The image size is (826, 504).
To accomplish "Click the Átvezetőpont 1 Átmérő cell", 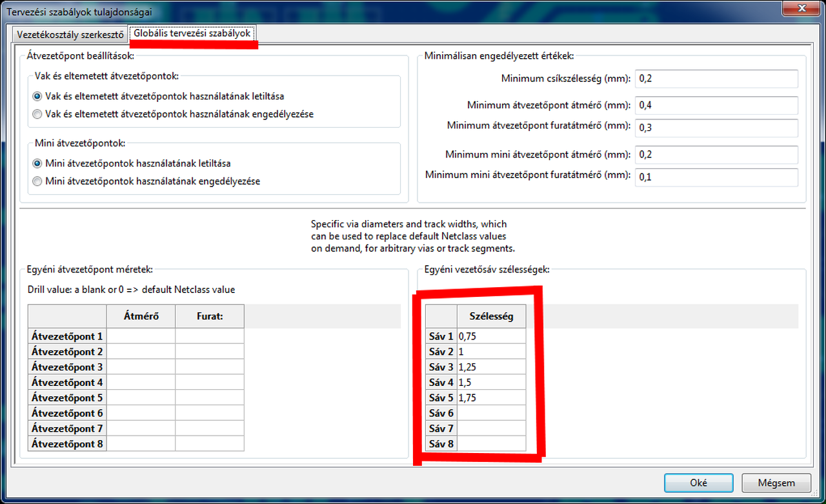I will (x=141, y=336).
